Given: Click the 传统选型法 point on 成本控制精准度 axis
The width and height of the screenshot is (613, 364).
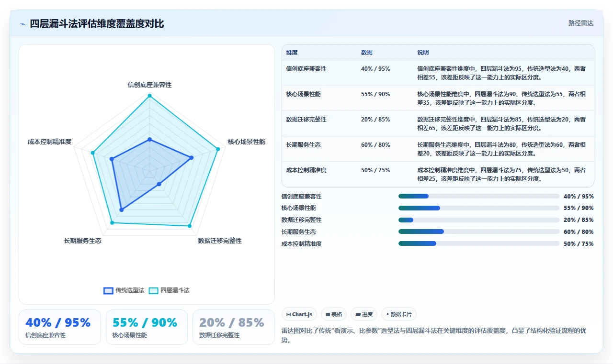Looking at the screenshot, I should 112,159.
